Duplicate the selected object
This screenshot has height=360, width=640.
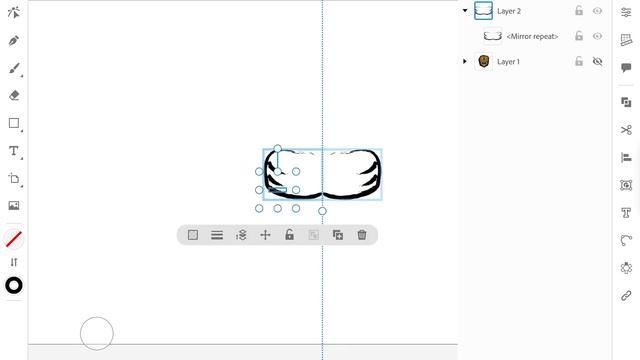click(338, 235)
